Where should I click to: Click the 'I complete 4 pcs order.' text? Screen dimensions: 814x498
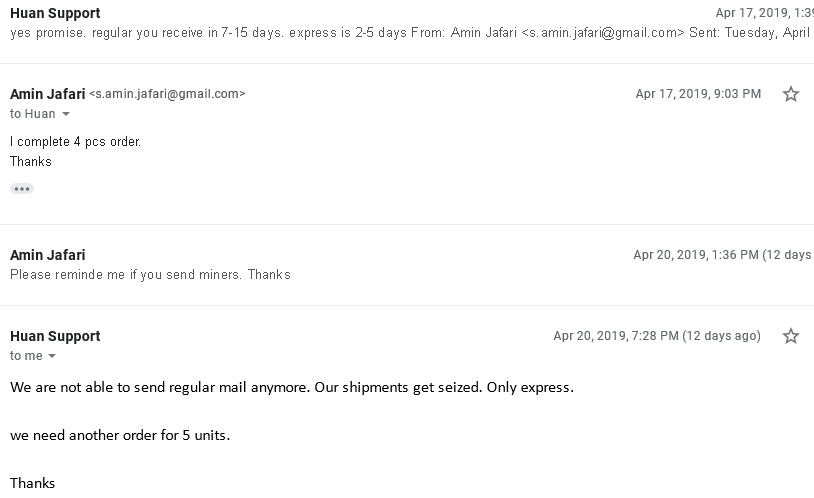pos(76,142)
